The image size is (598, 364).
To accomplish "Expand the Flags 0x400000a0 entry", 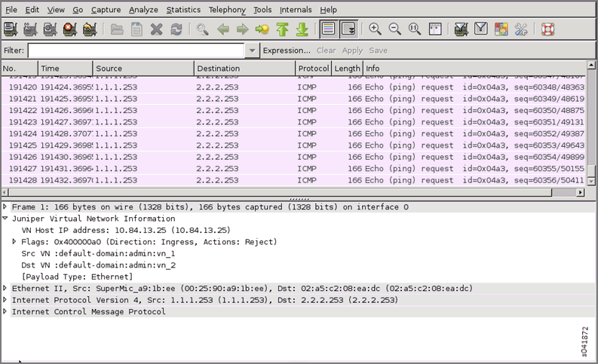I will coord(15,242).
